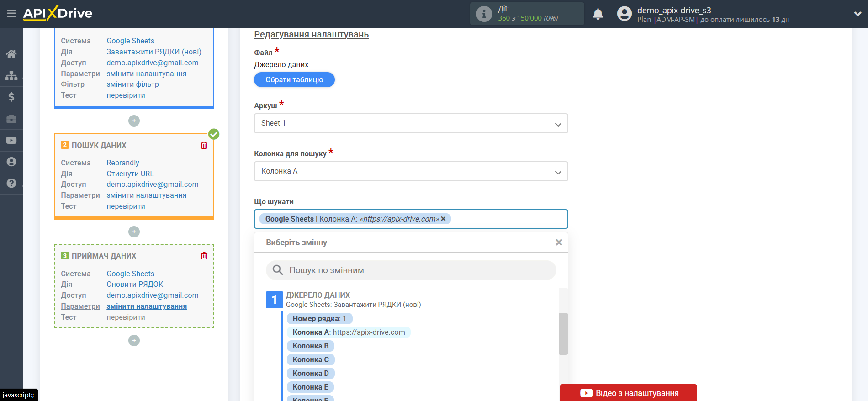Viewport: 868px width, 401px height.
Task: Click the variables list scrollbar
Action: pos(563,334)
